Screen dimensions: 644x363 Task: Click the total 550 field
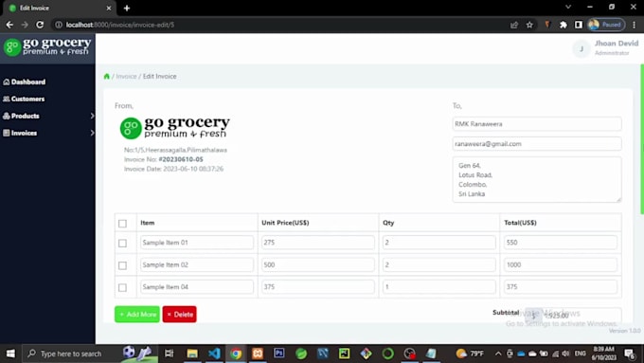click(561, 243)
